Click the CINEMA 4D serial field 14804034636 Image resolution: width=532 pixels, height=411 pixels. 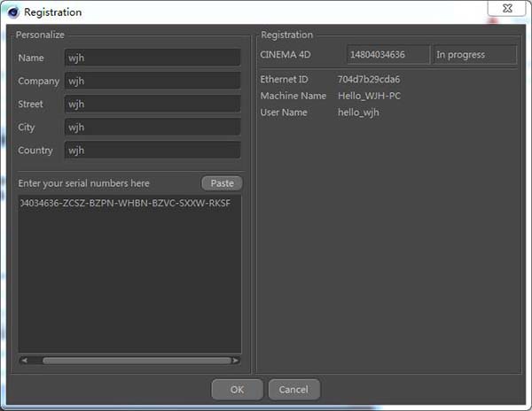point(388,55)
